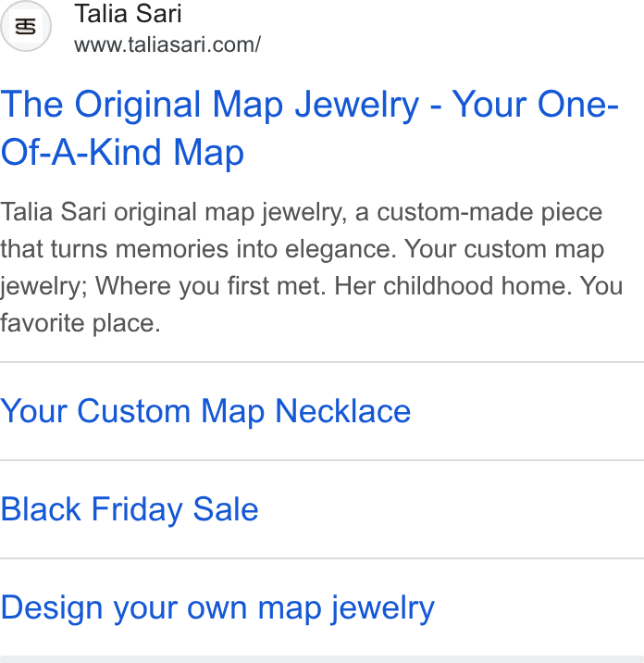Click the 'Of-A-Kind Map' headline line
The height and width of the screenshot is (663, 644).
[x=122, y=152]
